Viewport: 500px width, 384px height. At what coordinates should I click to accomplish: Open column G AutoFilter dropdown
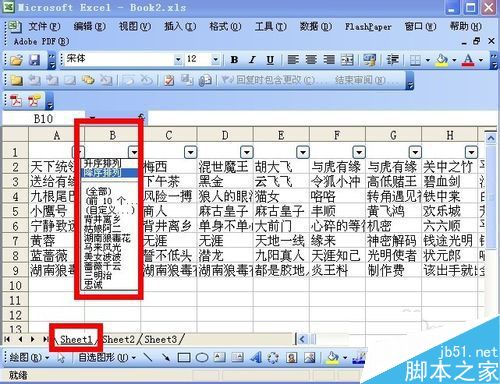415,152
